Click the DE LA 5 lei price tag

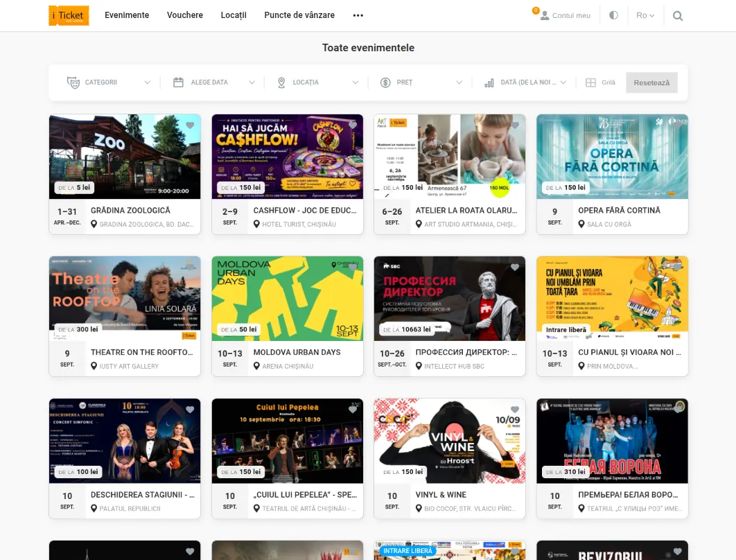[74, 187]
